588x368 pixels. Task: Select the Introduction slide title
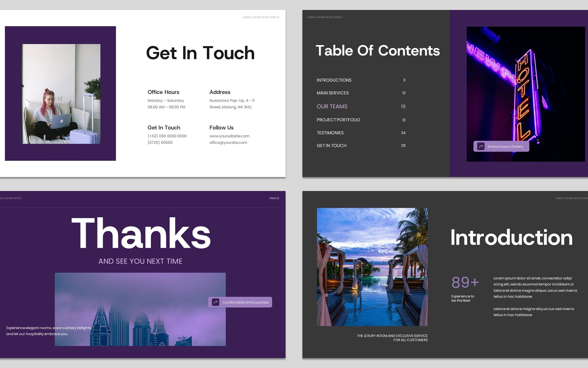pos(511,238)
